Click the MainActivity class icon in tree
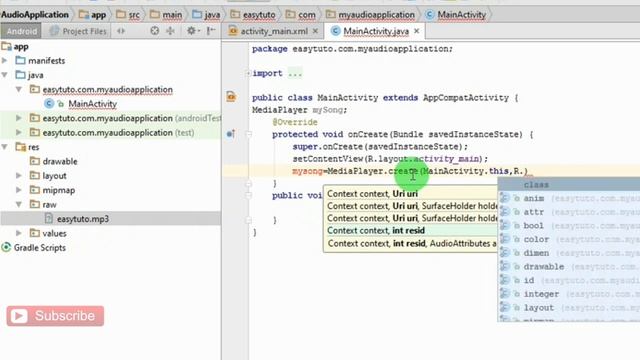This screenshot has width=640, height=360. (49, 104)
